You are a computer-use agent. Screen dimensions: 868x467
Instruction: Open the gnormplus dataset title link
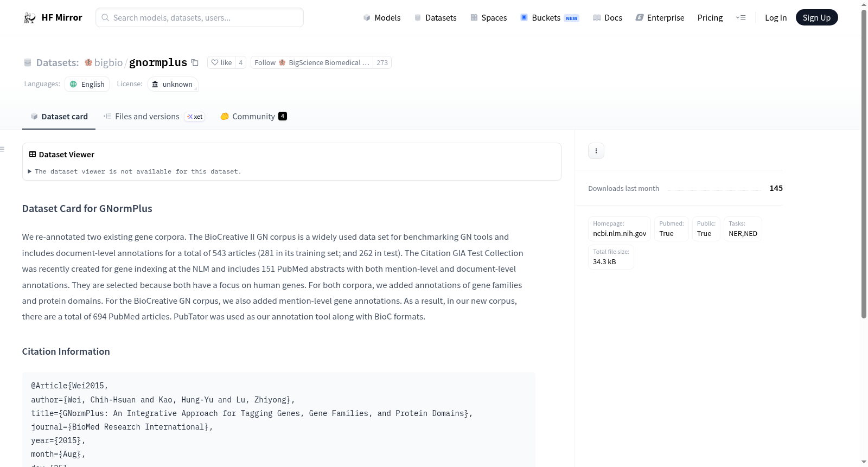point(158,62)
